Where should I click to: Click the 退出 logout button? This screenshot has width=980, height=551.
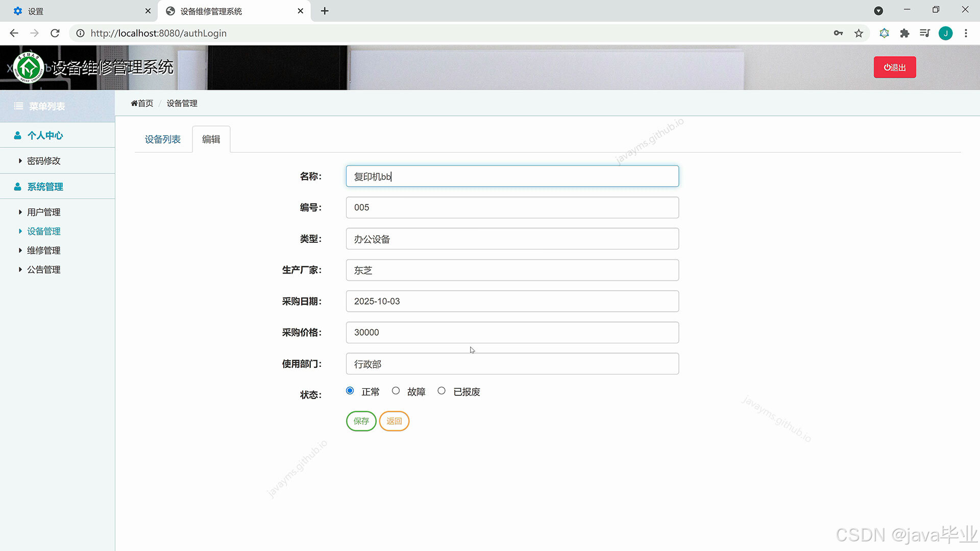[895, 67]
